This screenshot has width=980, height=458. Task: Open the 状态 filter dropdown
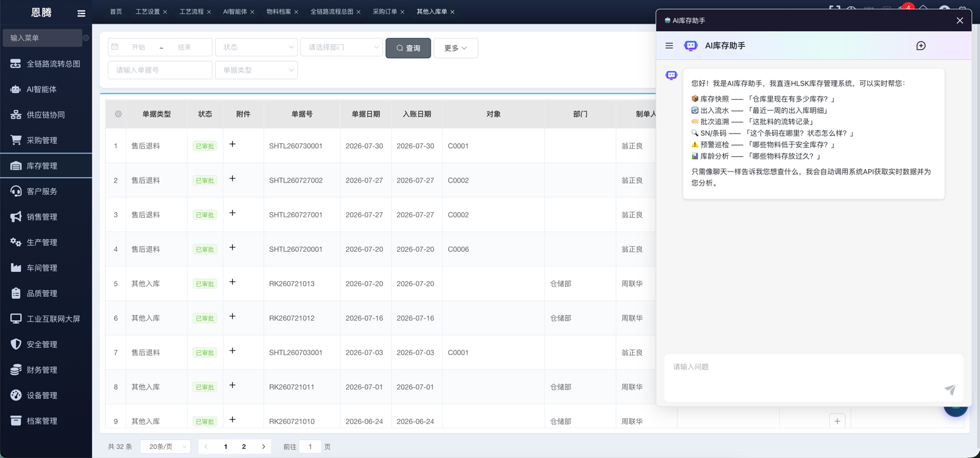(x=256, y=47)
